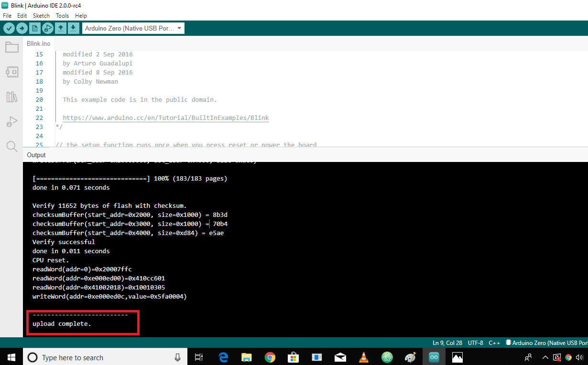Open the Mail app from taskbar

click(340, 357)
